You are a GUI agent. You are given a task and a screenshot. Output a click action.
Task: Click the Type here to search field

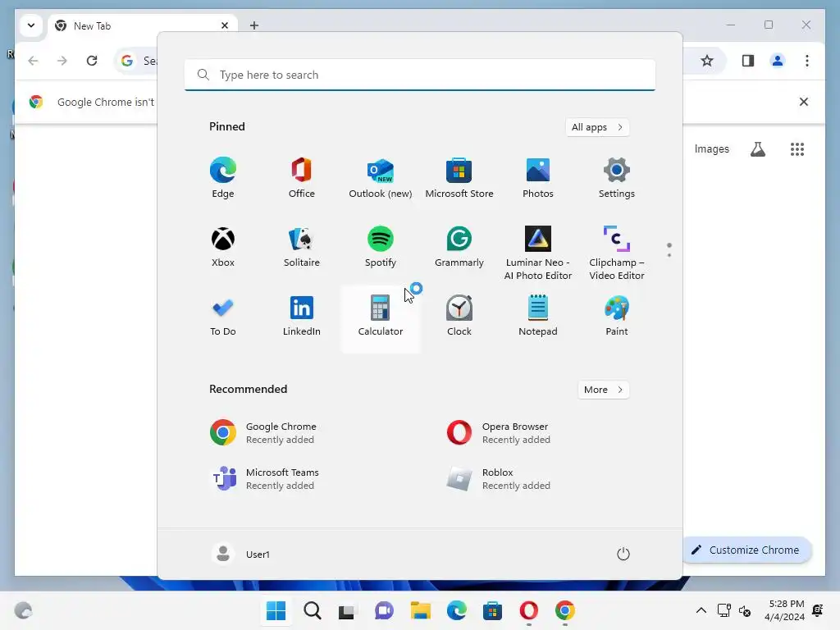pyautogui.click(x=420, y=75)
